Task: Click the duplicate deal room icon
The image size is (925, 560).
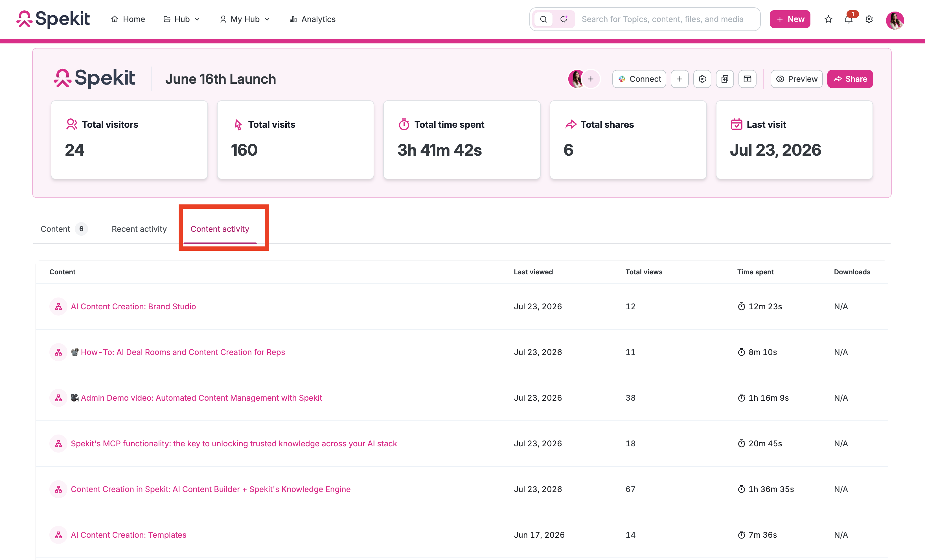Action: (725, 79)
